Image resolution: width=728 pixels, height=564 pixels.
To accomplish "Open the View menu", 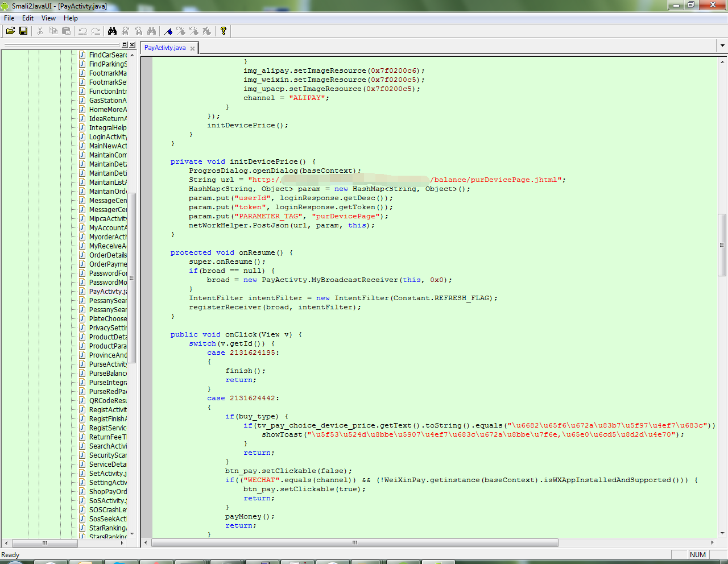I will pos(48,18).
